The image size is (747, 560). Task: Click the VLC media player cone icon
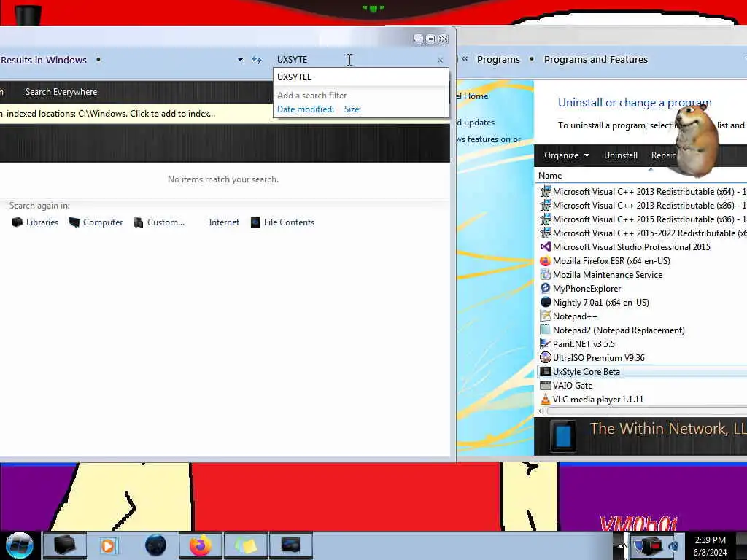[x=546, y=399]
